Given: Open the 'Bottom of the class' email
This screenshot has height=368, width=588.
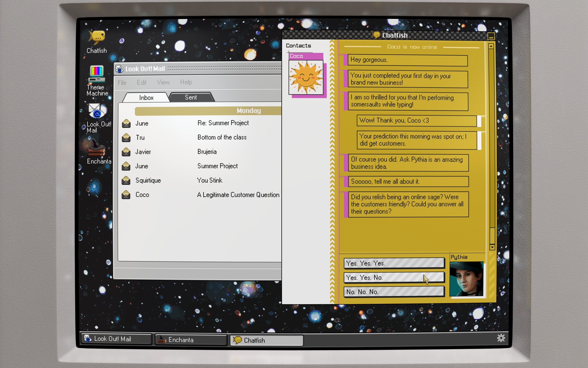Looking at the screenshot, I should click(x=222, y=138).
